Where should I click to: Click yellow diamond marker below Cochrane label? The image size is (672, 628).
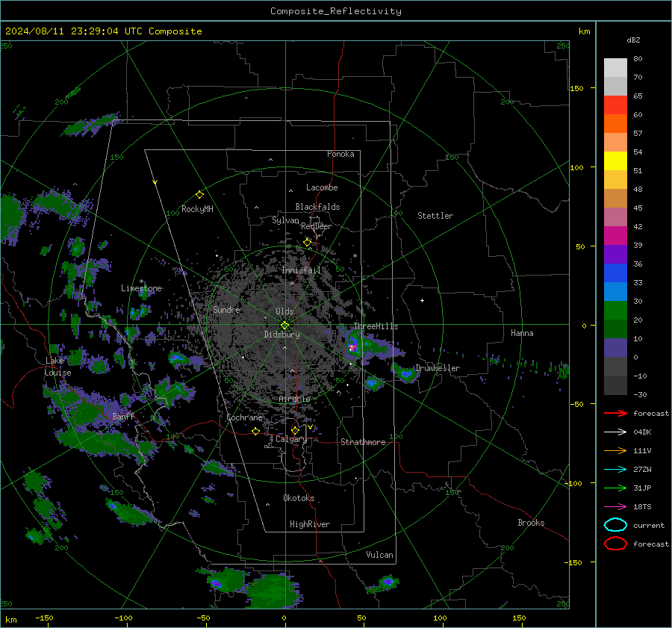(256, 431)
